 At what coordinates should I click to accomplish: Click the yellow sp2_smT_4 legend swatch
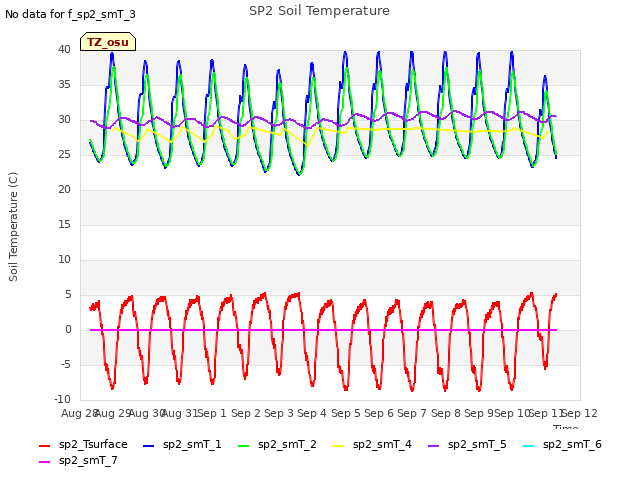[x=339, y=446]
